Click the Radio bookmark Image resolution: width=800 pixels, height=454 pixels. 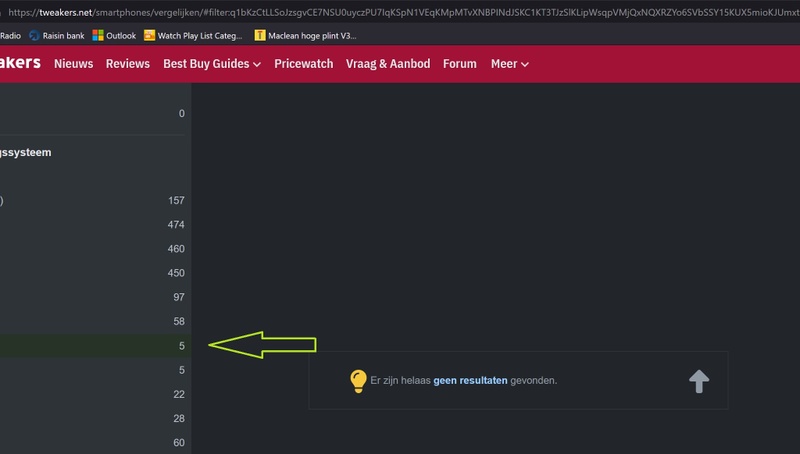[x=10, y=35]
